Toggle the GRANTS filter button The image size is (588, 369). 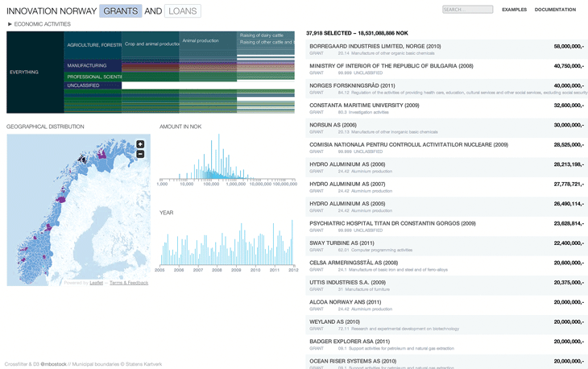pyautogui.click(x=120, y=10)
